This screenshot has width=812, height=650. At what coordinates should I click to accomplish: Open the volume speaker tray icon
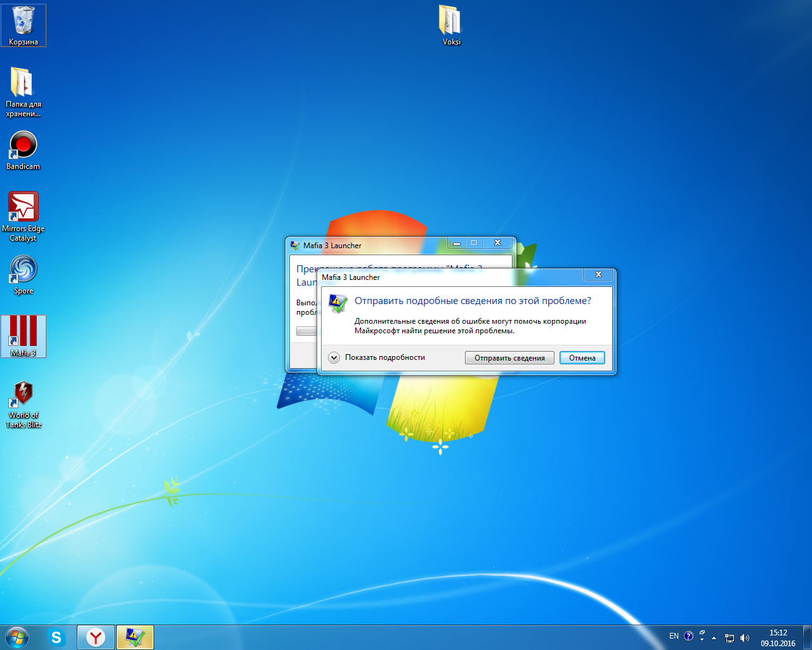745,638
